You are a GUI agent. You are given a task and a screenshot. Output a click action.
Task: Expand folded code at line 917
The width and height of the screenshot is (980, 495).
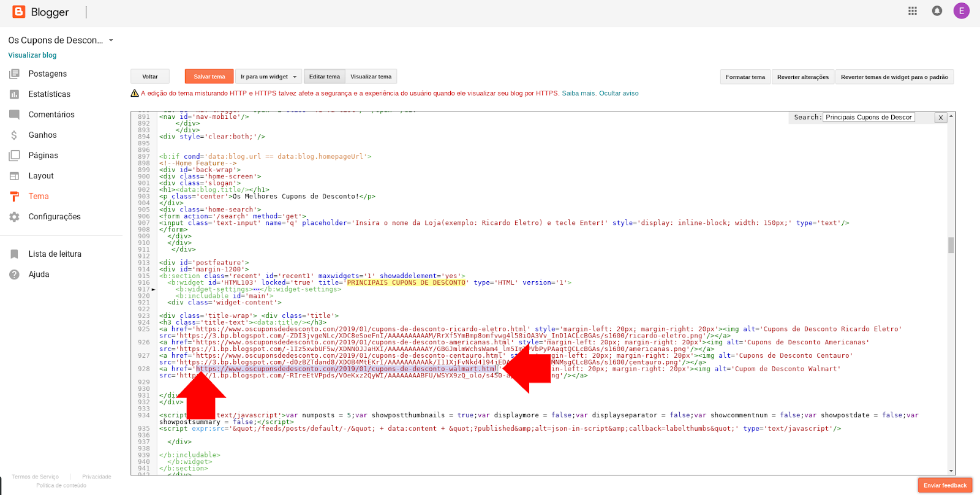tap(153, 289)
